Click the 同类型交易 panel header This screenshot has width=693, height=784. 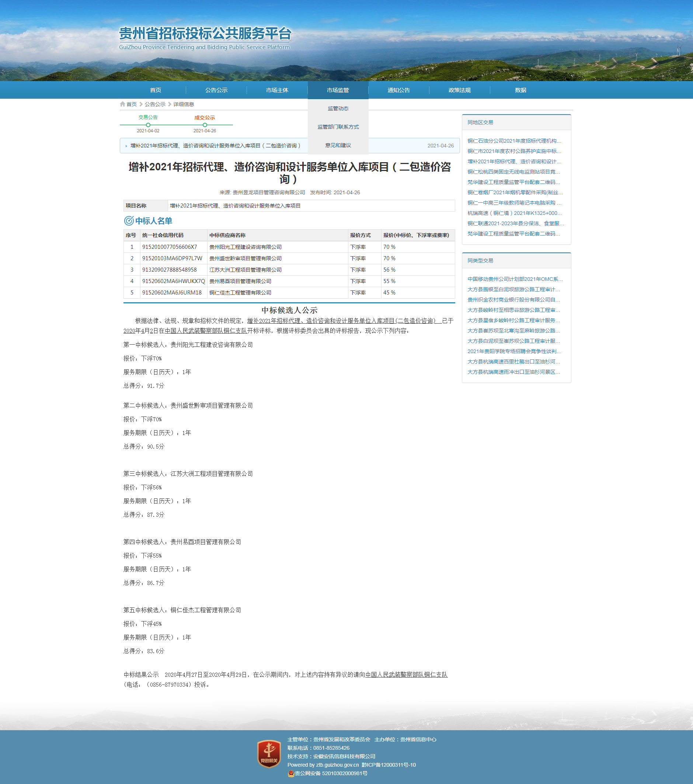click(x=516, y=261)
